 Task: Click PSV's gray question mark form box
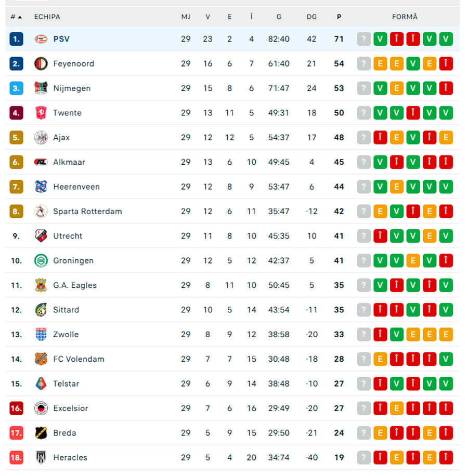click(364, 39)
